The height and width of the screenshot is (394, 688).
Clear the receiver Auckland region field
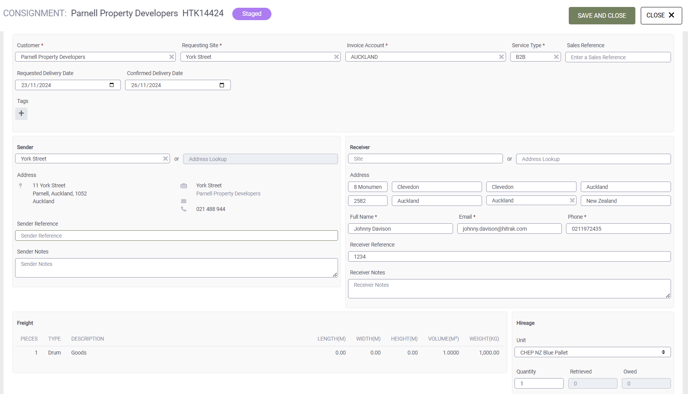[x=572, y=201]
